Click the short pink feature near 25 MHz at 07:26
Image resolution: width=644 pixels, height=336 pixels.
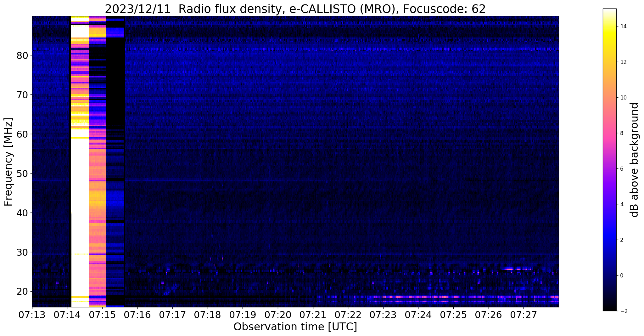pos(518,269)
